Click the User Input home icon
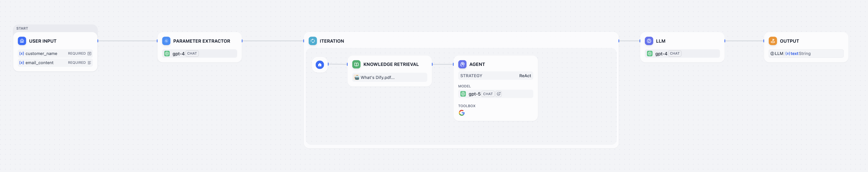Viewport: 868px width, 172px height. tap(22, 41)
